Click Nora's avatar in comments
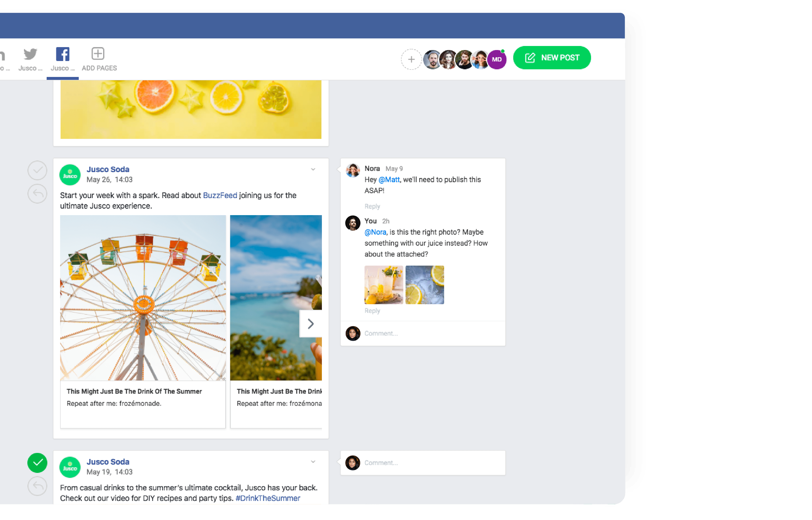812x520 pixels. [352, 170]
